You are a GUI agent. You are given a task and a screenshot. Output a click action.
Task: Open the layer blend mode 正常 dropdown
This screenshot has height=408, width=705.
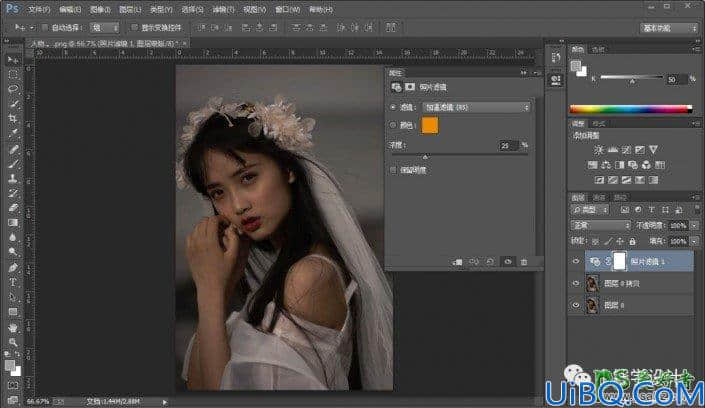pos(600,225)
